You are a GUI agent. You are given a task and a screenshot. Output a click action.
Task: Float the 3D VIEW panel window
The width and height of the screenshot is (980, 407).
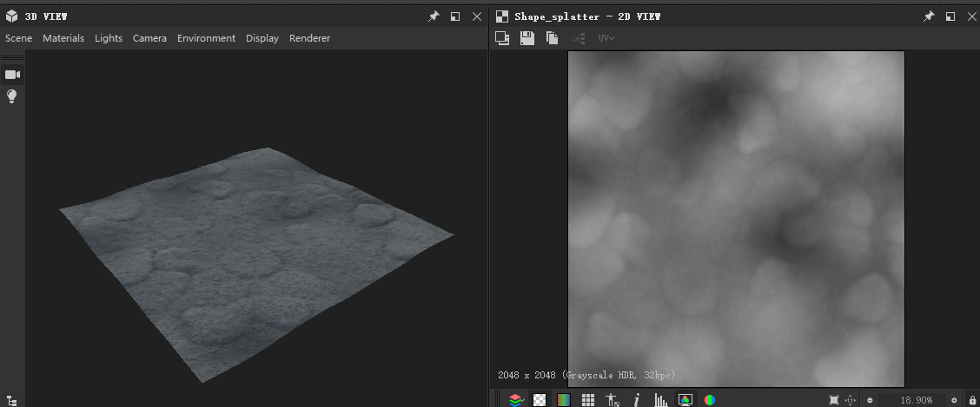pos(455,16)
